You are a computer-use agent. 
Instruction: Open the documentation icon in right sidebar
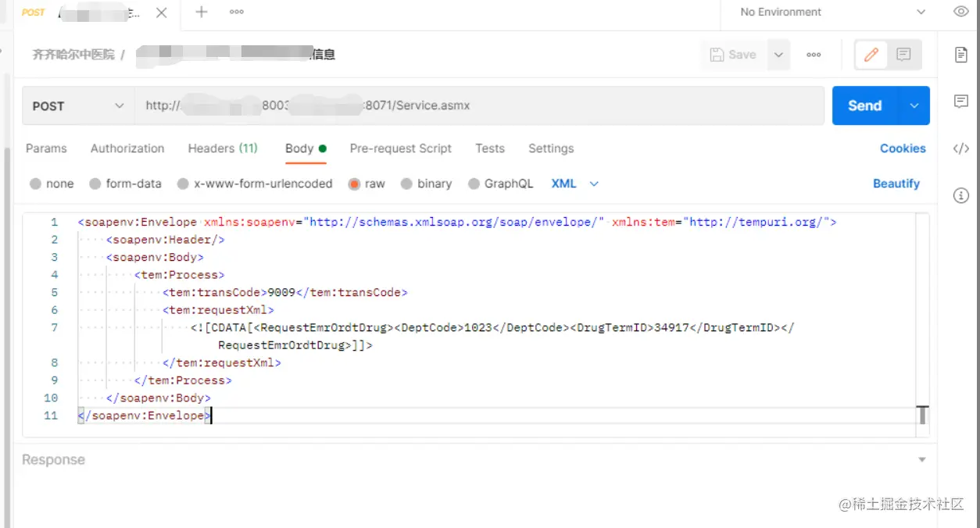(961, 55)
